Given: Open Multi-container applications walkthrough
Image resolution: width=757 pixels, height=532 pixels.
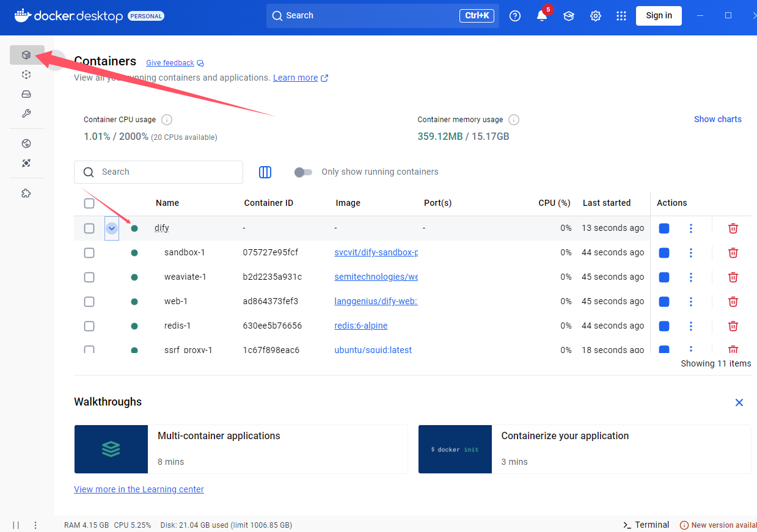Looking at the screenshot, I should 241,450.
